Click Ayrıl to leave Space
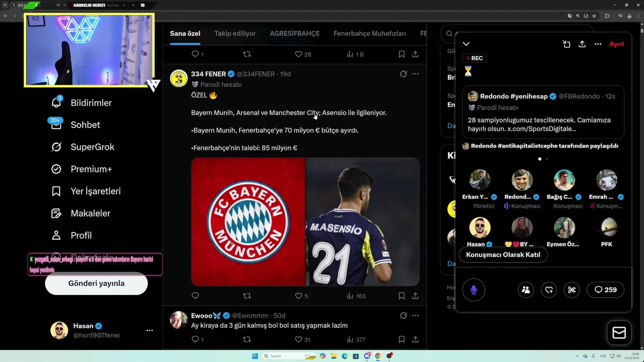This screenshot has height=362, width=644. [616, 44]
